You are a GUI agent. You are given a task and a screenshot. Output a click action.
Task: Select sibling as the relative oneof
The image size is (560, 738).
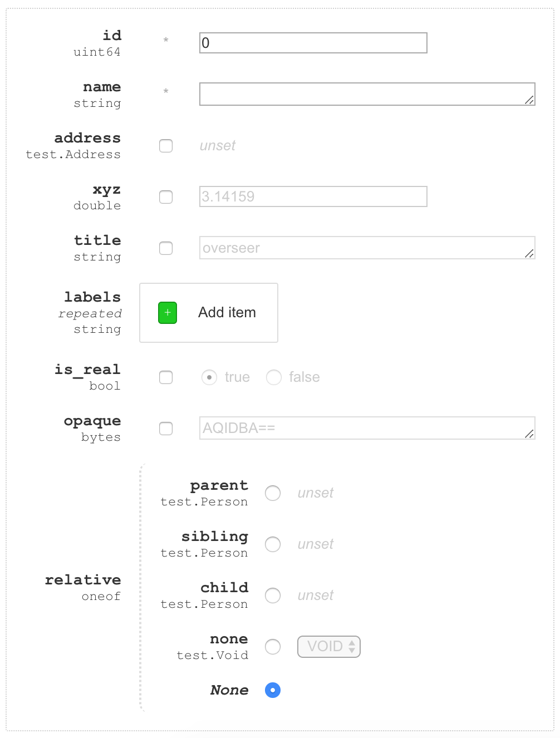pyautogui.click(x=273, y=544)
